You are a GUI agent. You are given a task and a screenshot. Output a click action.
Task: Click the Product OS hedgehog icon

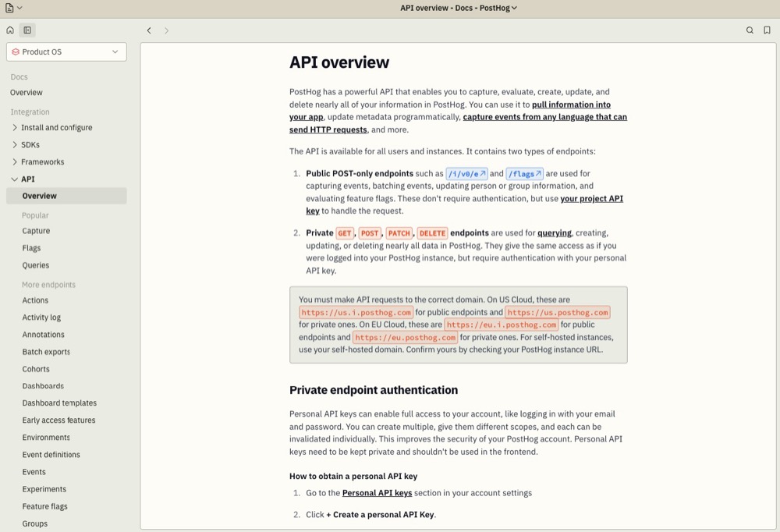(15, 51)
